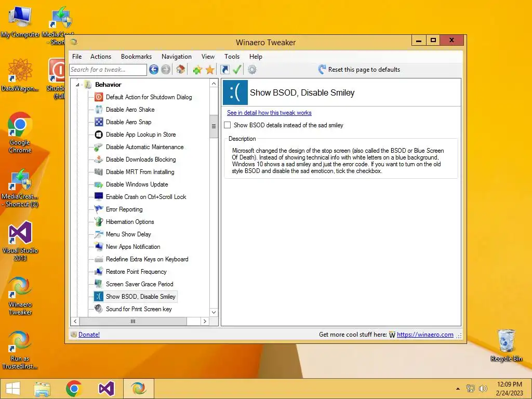532x399 pixels.
Task: Click the Enable Crash on Ctrl+Scroll Lock icon
Action: pyautogui.click(x=99, y=197)
